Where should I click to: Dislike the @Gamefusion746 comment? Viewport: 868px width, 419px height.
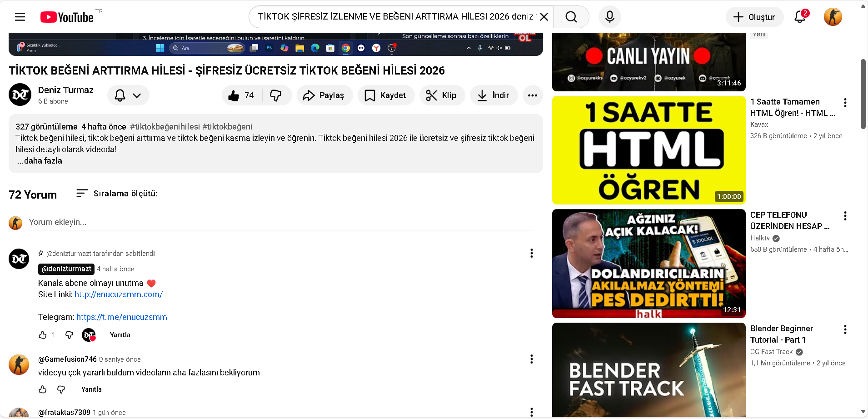coord(61,389)
